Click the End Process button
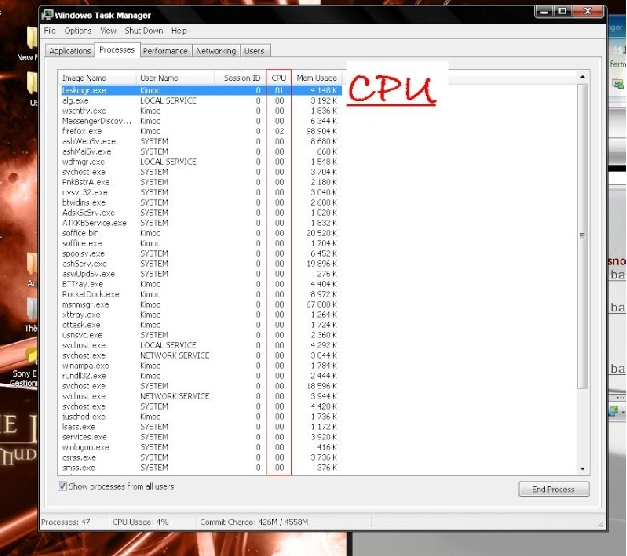Image resolution: width=627 pixels, height=556 pixels. pyautogui.click(x=553, y=489)
